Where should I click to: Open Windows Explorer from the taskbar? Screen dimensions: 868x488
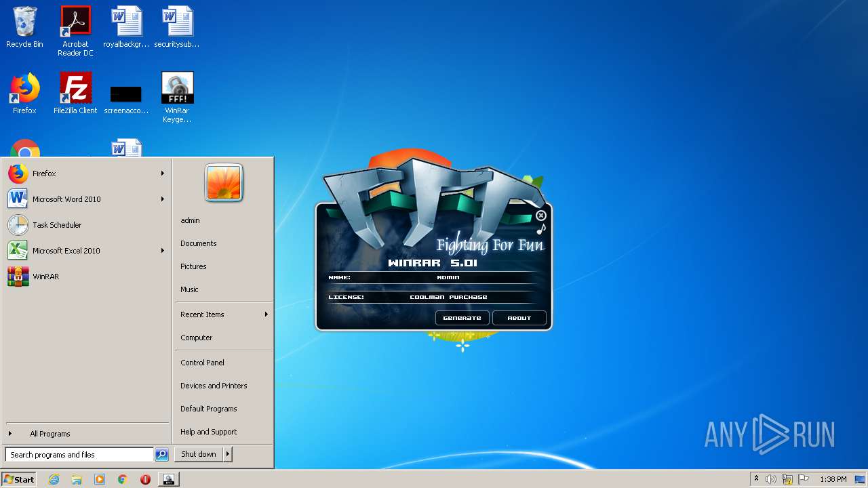point(77,479)
